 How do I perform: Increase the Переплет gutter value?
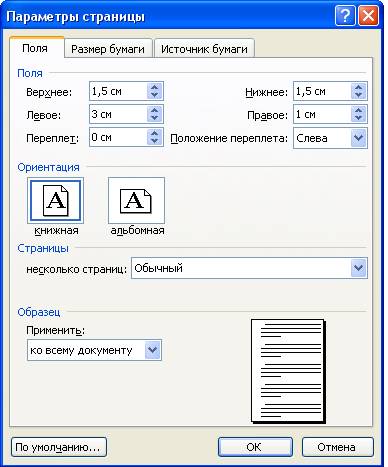coord(154,133)
